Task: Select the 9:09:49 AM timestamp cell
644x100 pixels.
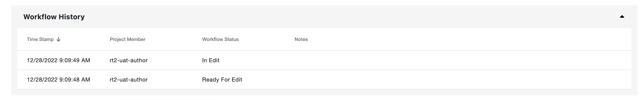Action: 58,60
